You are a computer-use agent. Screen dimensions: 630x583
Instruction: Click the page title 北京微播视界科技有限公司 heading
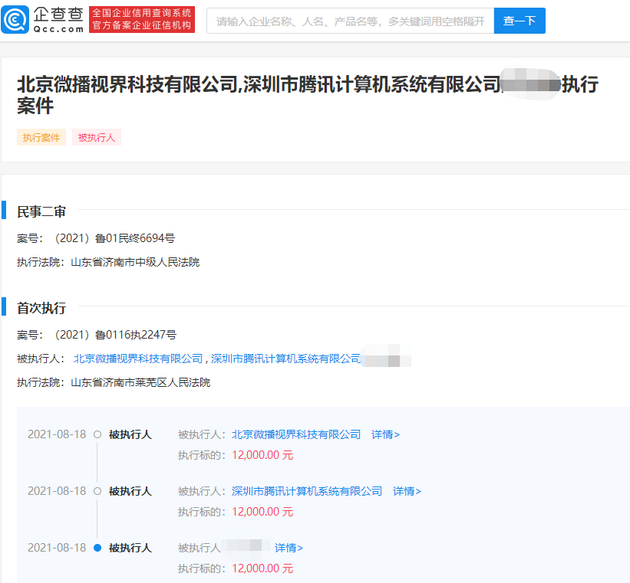[x=308, y=95]
